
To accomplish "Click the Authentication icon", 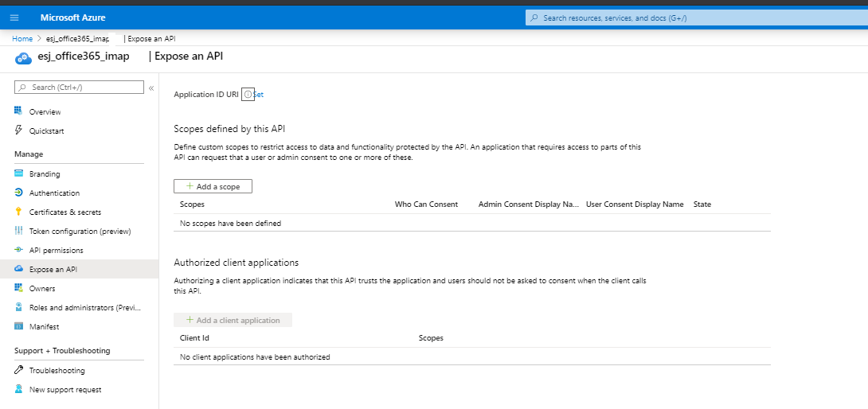I will (x=19, y=193).
